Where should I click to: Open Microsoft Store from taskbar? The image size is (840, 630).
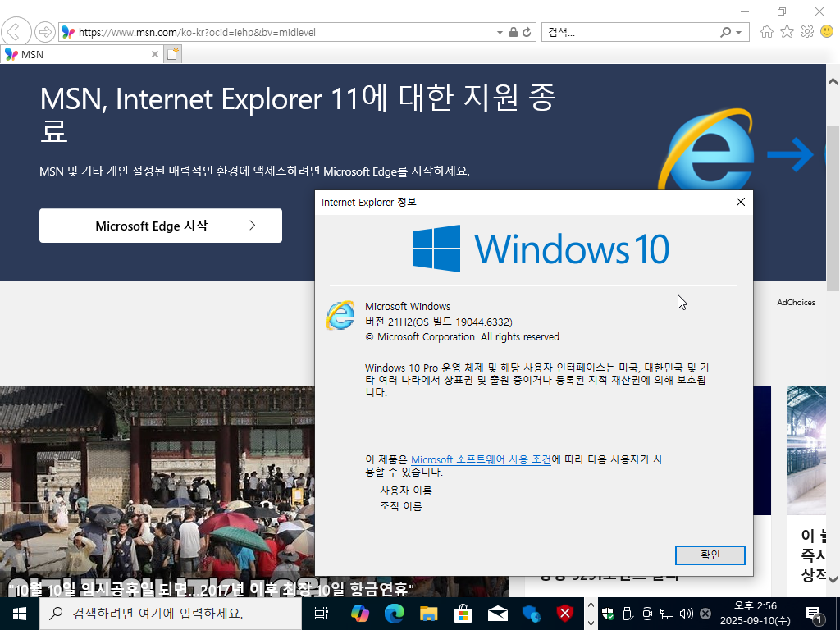[463, 614]
